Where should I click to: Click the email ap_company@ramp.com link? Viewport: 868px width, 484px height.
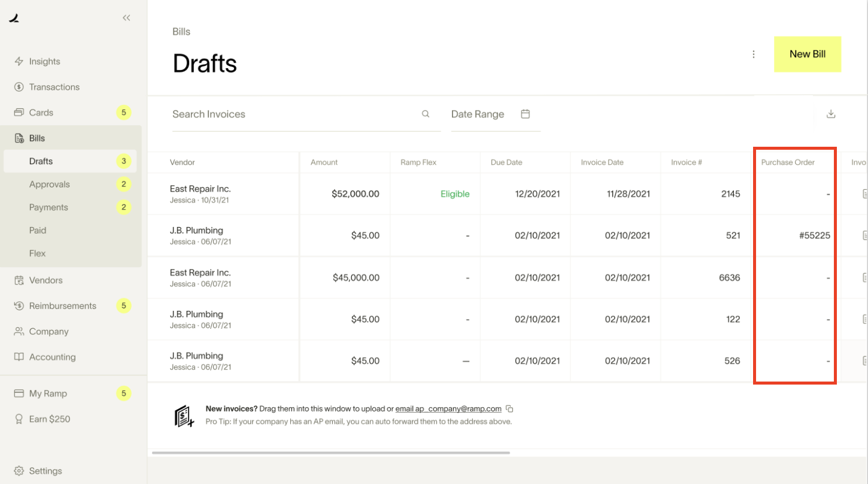(448, 409)
